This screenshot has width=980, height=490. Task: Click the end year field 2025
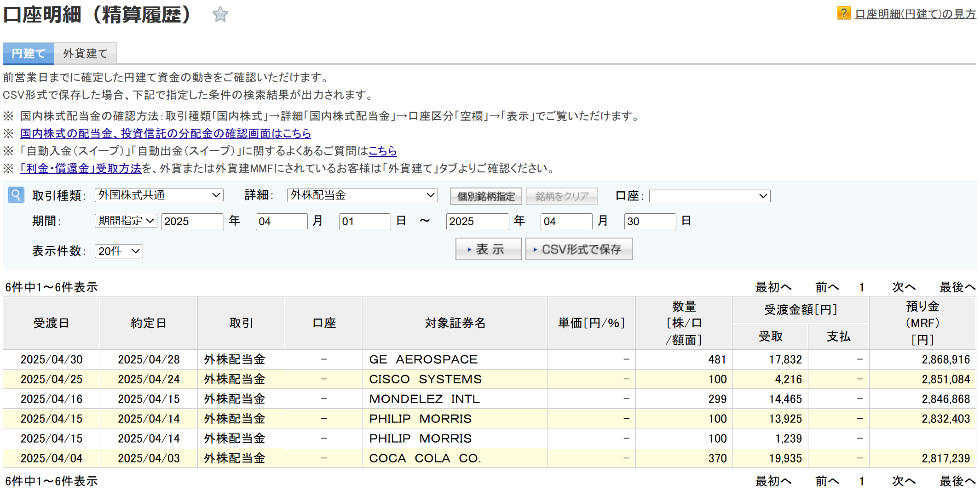point(478,222)
